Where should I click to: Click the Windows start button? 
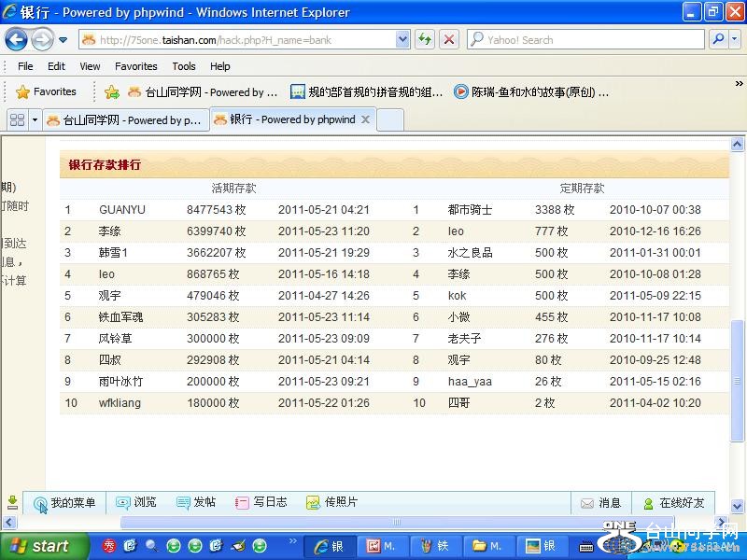click(41, 546)
